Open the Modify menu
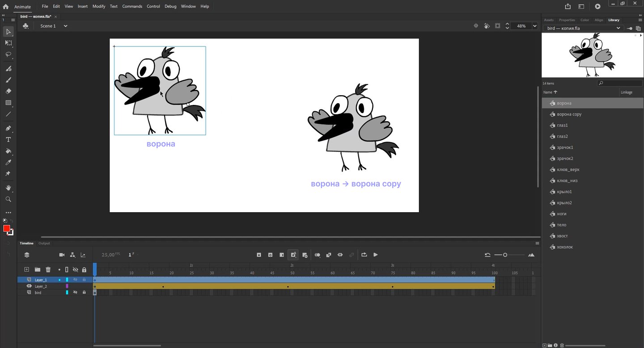Screen dimensions: 644x348 [99, 6]
